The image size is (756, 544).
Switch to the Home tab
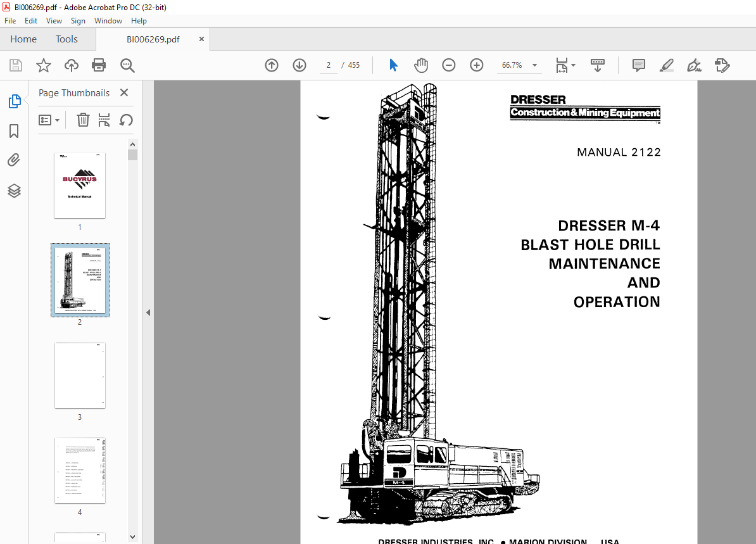point(23,39)
